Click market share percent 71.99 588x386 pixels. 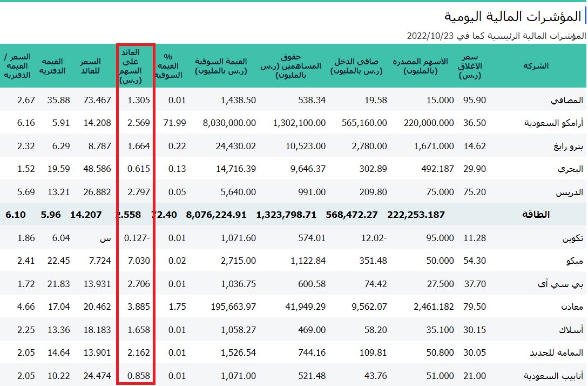click(x=175, y=123)
